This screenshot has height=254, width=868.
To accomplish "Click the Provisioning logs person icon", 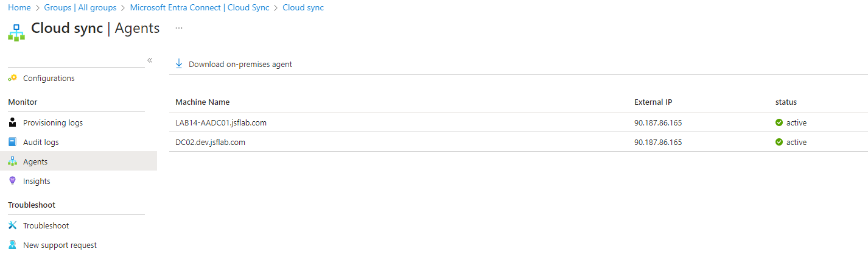I will 13,122.
